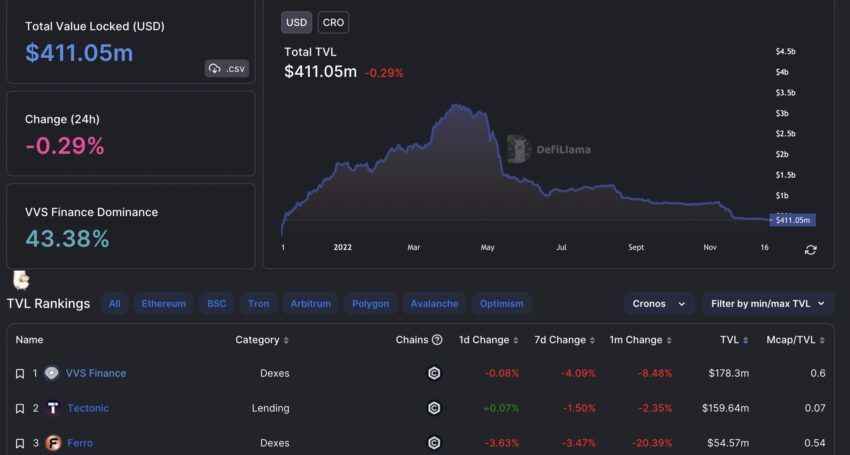Click the VVS Finance logo icon
Viewport: 850px width, 455px height.
(x=51, y=373)
